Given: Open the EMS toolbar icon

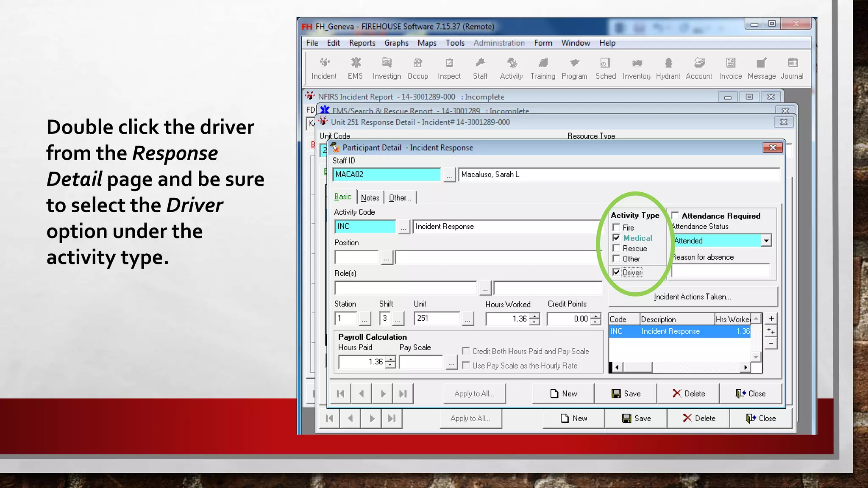Looking at the screenshot, I should coord(355,68).
